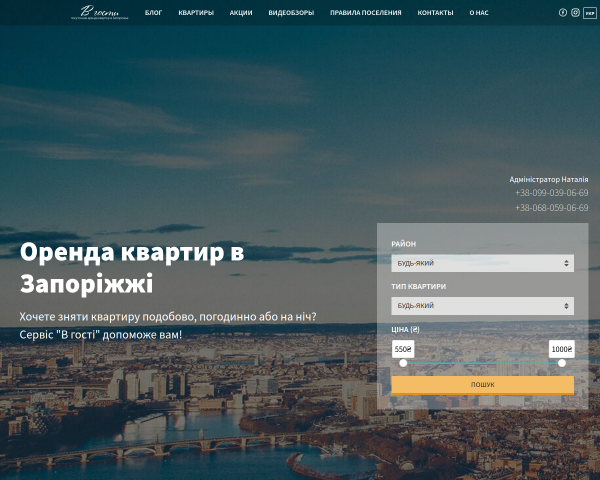Open the Facebook icon link in header

click(562, 13)
